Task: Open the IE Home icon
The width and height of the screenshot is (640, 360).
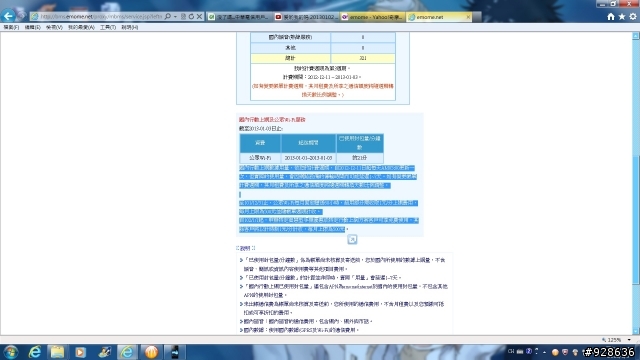Action: pyautogui.click(x=611, y=16)
